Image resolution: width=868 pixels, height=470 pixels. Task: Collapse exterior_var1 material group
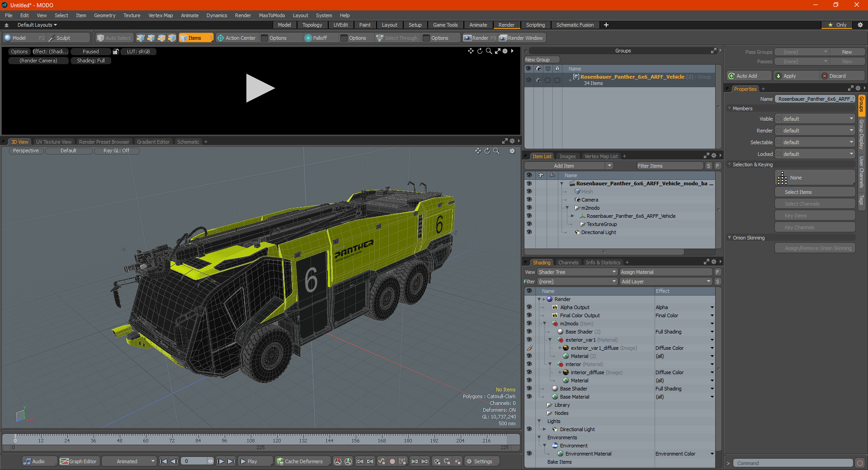pyautogui.click(x=550, y=340)
